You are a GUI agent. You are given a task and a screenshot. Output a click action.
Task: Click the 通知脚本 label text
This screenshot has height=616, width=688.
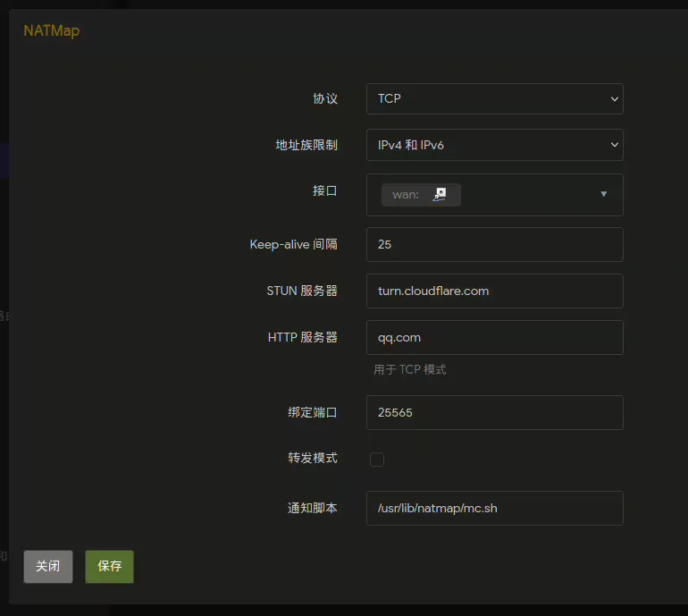tap(312, 508)
